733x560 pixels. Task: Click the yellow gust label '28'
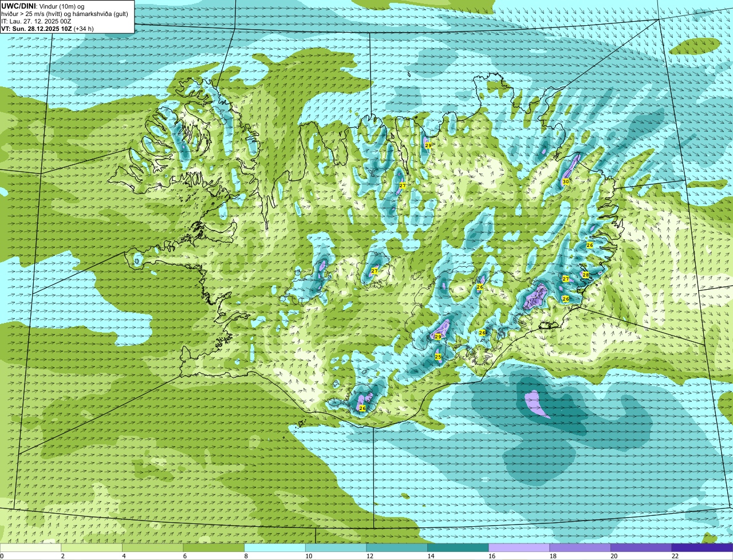[x=585, y=274]
